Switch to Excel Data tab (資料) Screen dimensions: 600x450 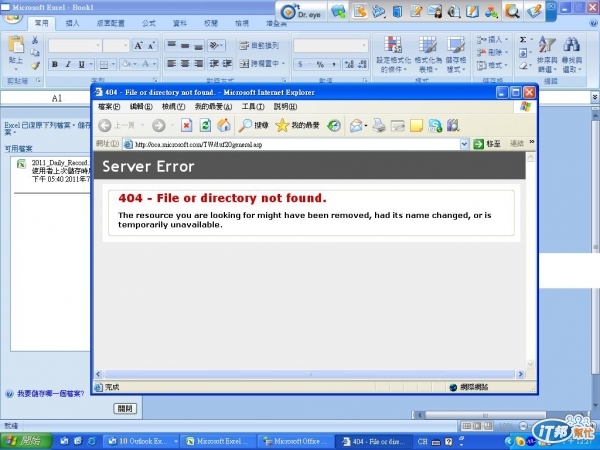180,23
